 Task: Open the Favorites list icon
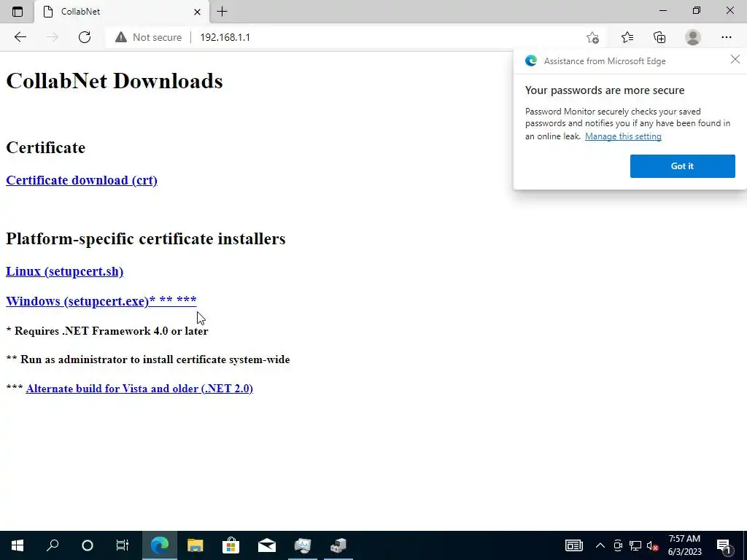tap(627, 37)
